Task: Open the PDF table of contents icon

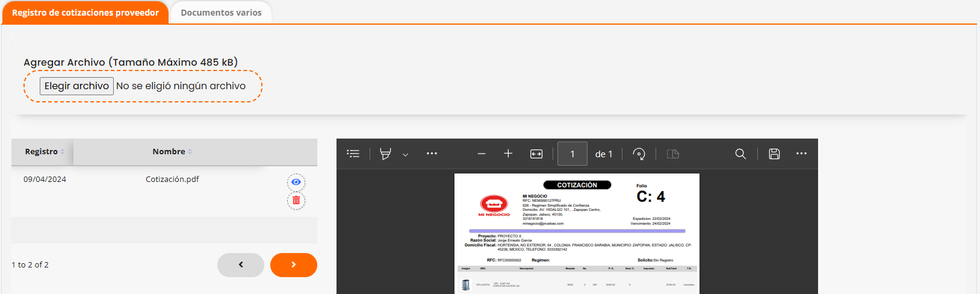Action: coord(353,154)
